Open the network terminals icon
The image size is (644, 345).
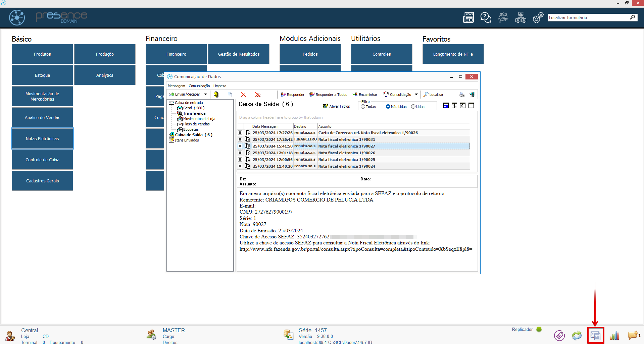click(521, 17)
